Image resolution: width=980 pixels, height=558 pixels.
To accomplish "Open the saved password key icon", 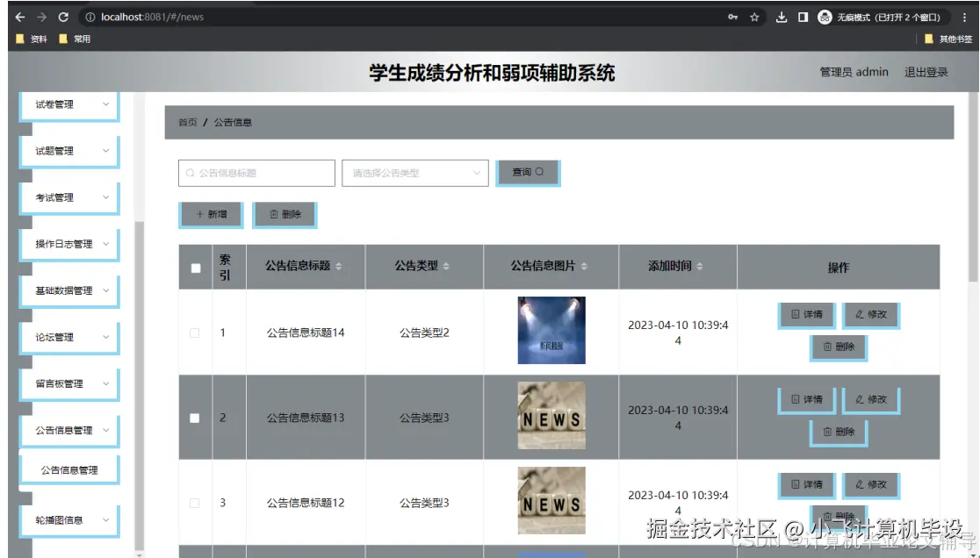I will [x=732, y=17].
